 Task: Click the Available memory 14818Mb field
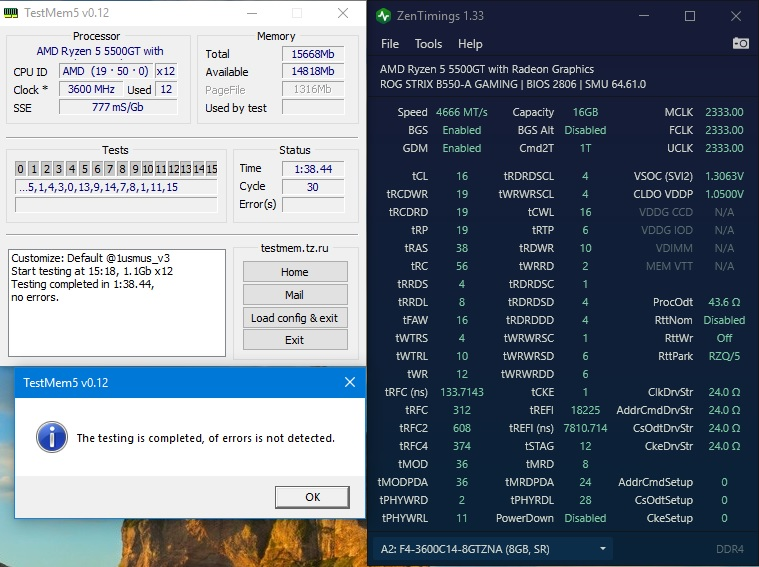pos(313,71)
